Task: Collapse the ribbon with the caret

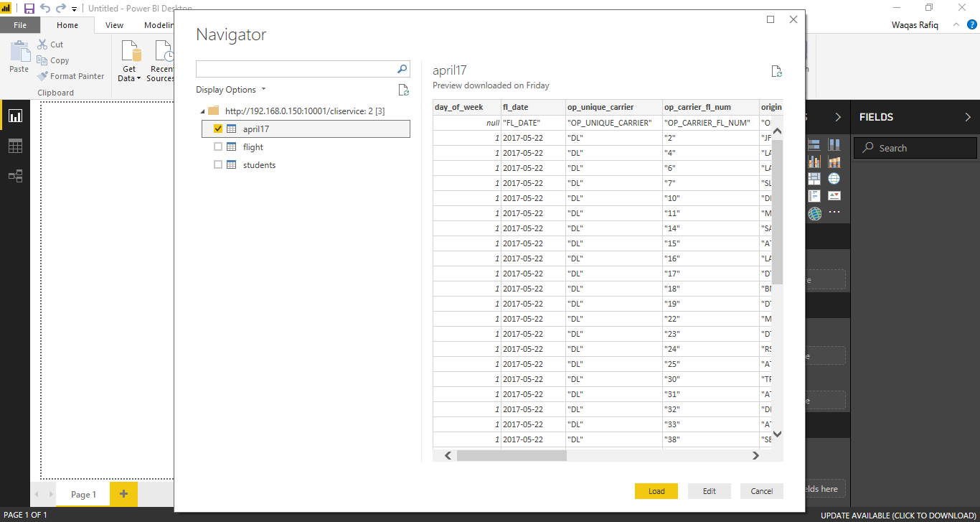Action: coord(956,24)
